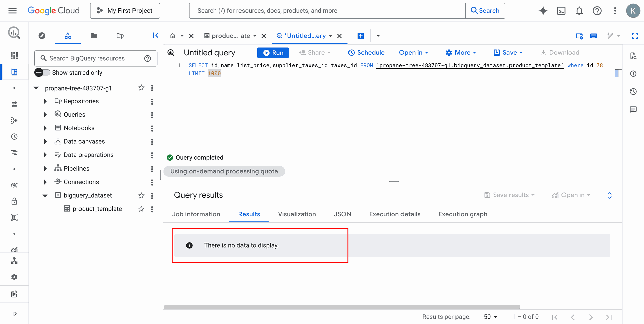The image size is (644, 324).
Task: Collapse the explorer pane
Action: click(x=155, y=35)
